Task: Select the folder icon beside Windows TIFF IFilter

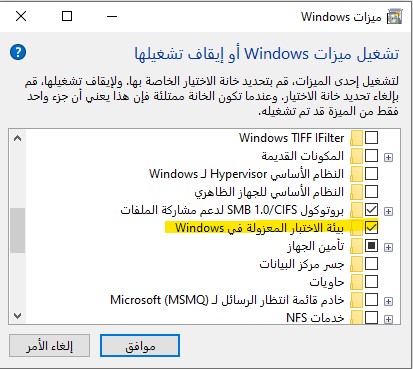Action: click(356, 138)
